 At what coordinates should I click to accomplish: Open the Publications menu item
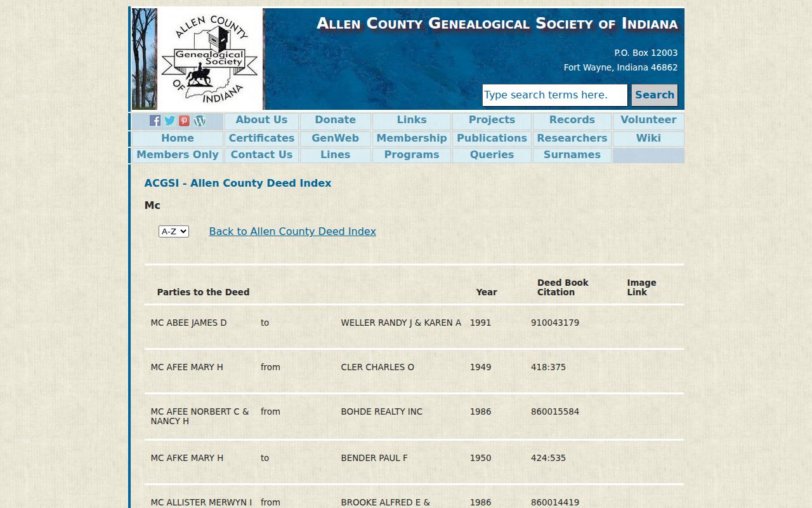492,138
